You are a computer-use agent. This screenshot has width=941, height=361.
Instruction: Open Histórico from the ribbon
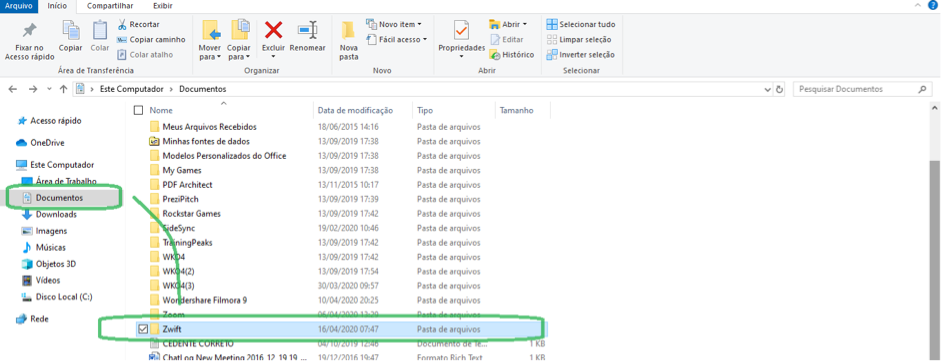pos(511,55)
